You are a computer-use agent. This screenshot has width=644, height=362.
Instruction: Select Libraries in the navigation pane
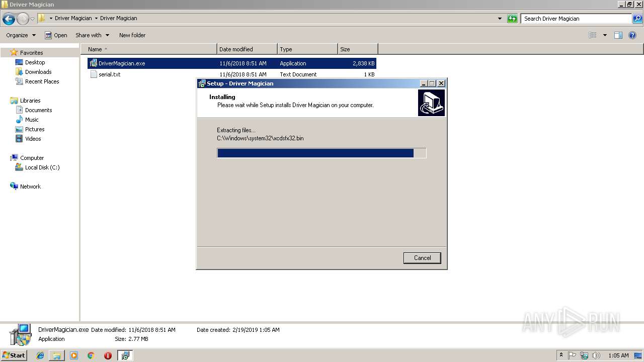point(25,101)
